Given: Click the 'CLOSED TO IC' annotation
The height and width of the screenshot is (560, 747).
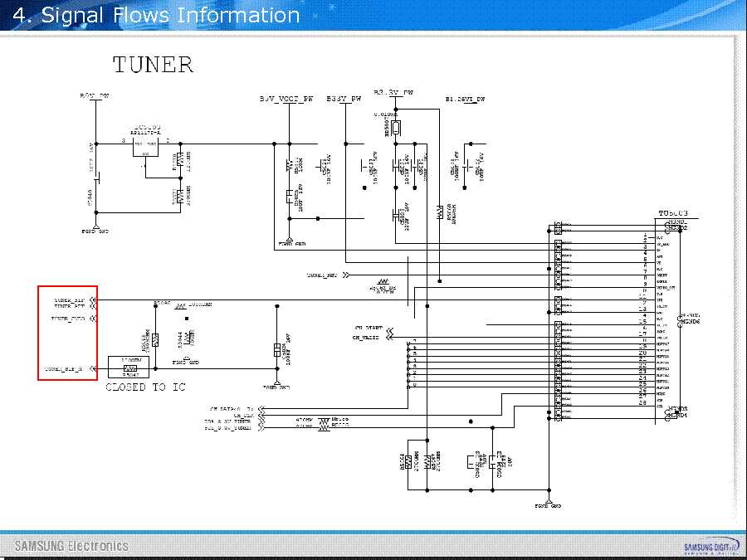Looking at the screenshot, I should coord(145,387).
